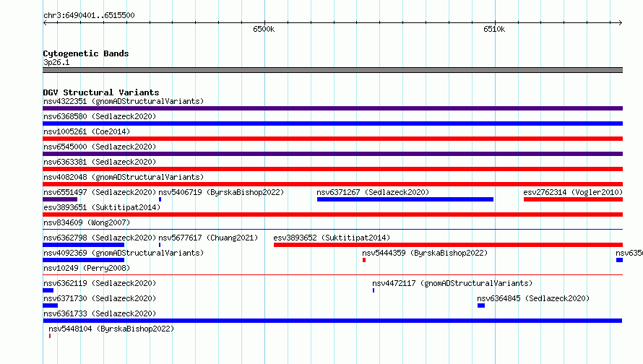
Task: Click the red bar under esv3893651
Action: coord(332,214)
